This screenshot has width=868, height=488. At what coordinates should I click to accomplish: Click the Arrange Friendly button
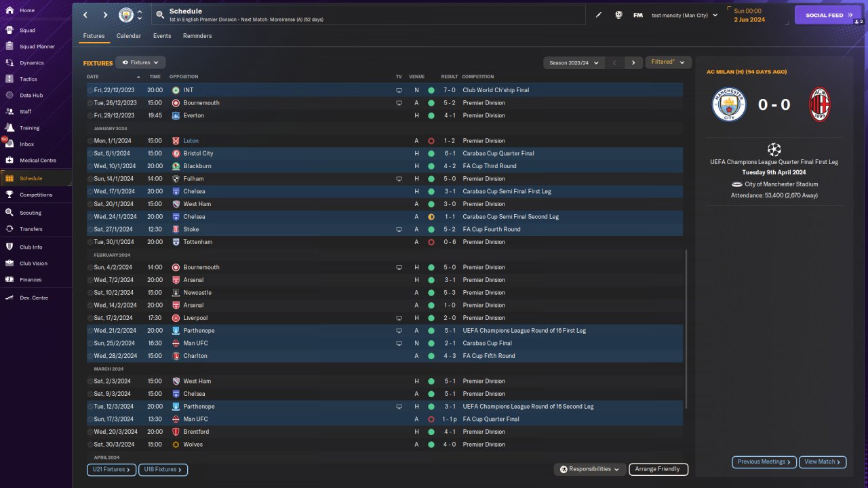tap(658, 469)
